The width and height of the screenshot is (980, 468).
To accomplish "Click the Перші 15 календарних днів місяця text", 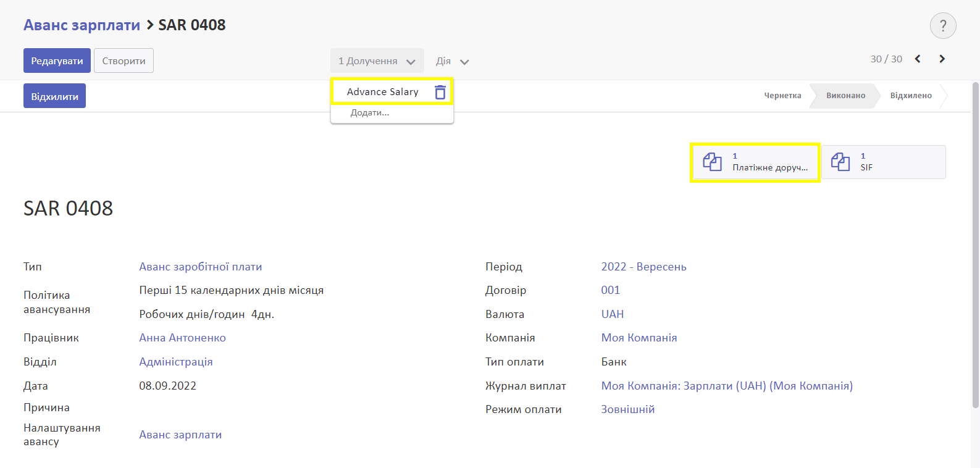I will pyautogui.click(x=232, y=290).
